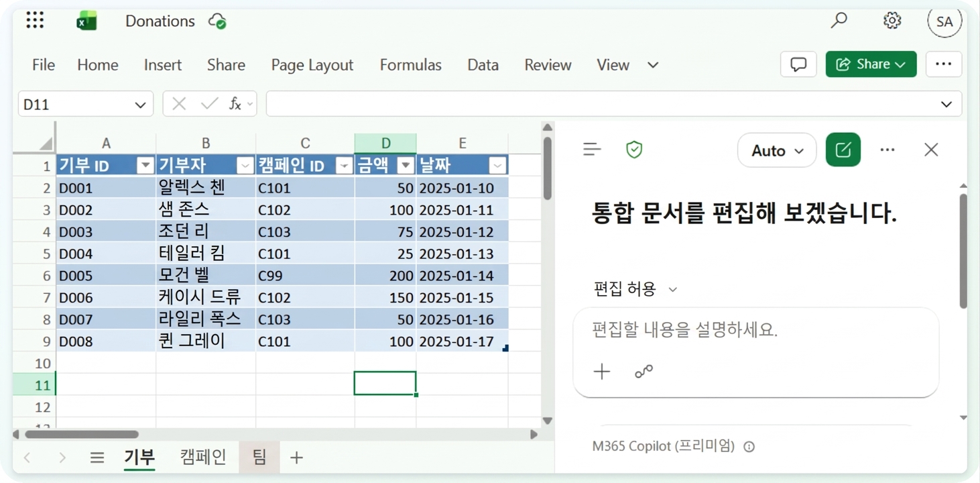
Task: Click the insert function fx icon
Action: click(x=235, y=104)
